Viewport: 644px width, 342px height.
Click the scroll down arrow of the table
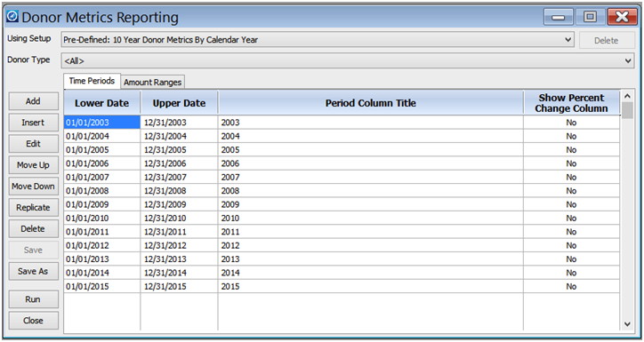tap(627, 324)
